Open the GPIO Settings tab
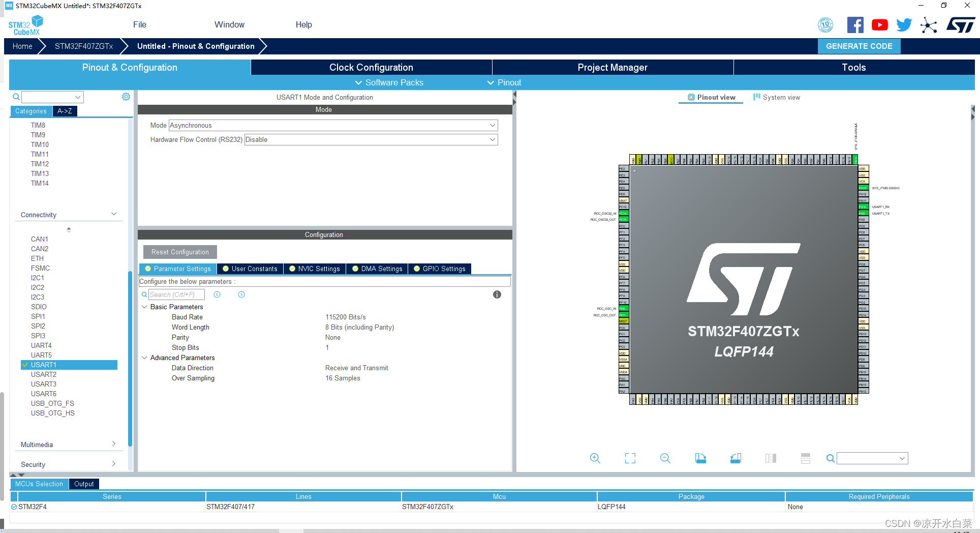 coord(440,269)
